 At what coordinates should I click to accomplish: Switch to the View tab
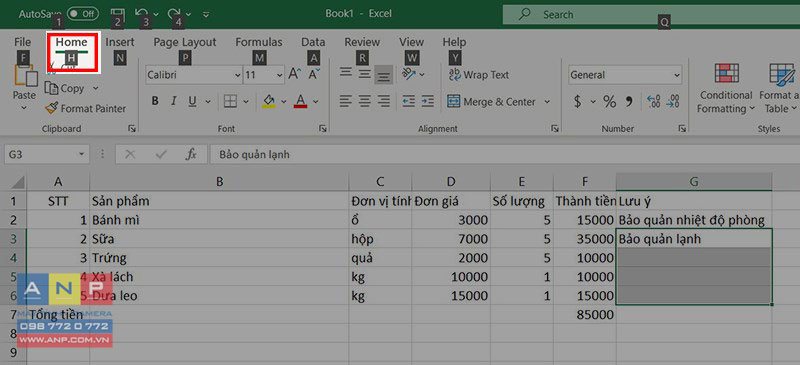click(x=411, y=42)
